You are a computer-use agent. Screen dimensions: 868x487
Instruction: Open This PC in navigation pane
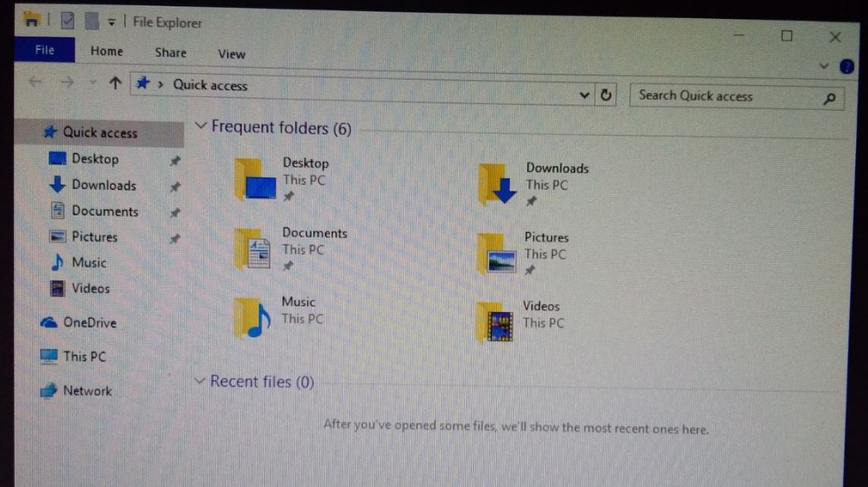pyautogui.click(x=84, y=356)
